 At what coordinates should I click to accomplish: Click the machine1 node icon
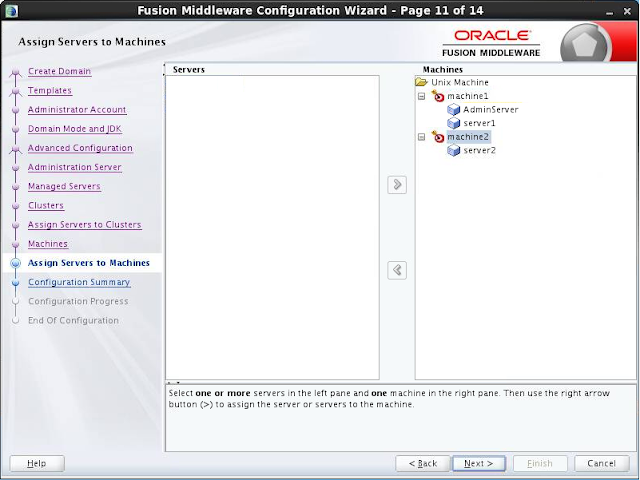438,96
